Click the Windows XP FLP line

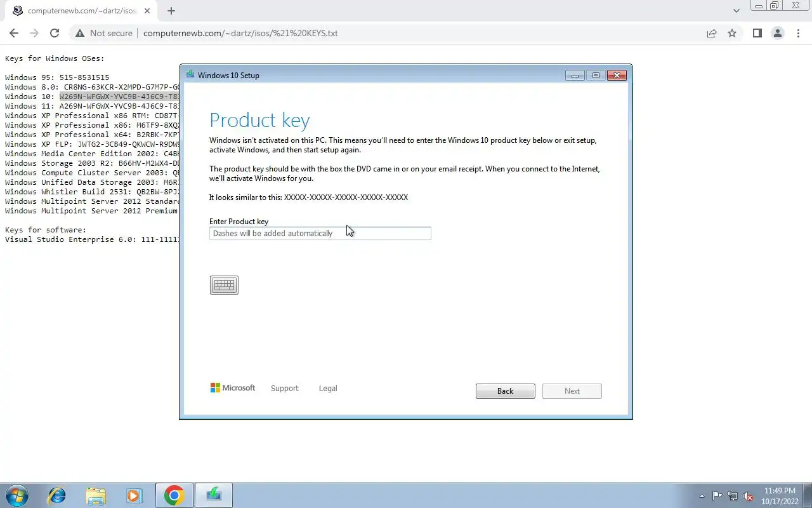[x=92, y=144]
